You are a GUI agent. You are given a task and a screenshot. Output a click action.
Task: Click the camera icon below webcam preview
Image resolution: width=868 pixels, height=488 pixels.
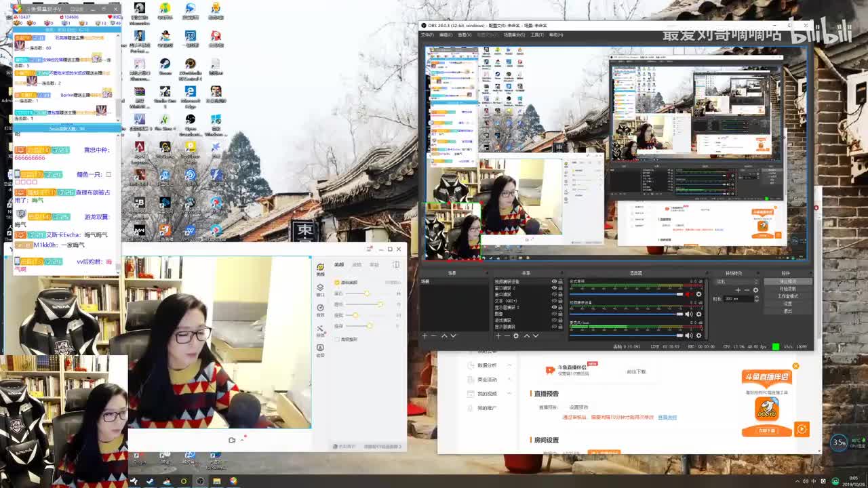click(x=232, y=440)
